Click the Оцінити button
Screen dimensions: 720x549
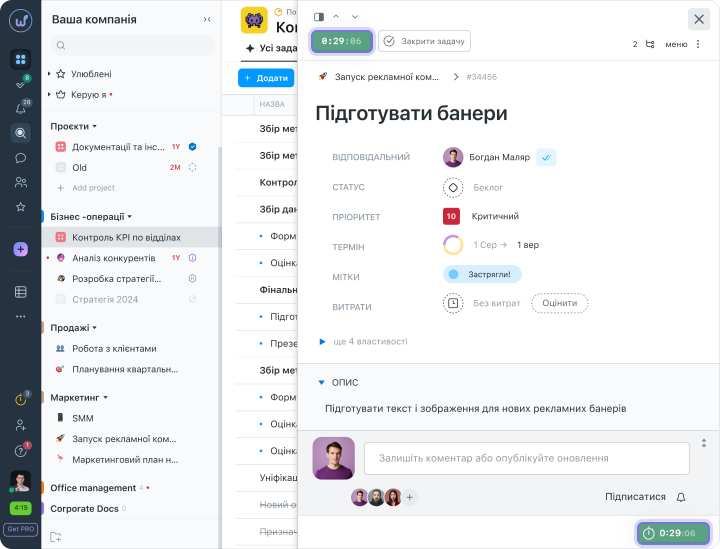559,303
